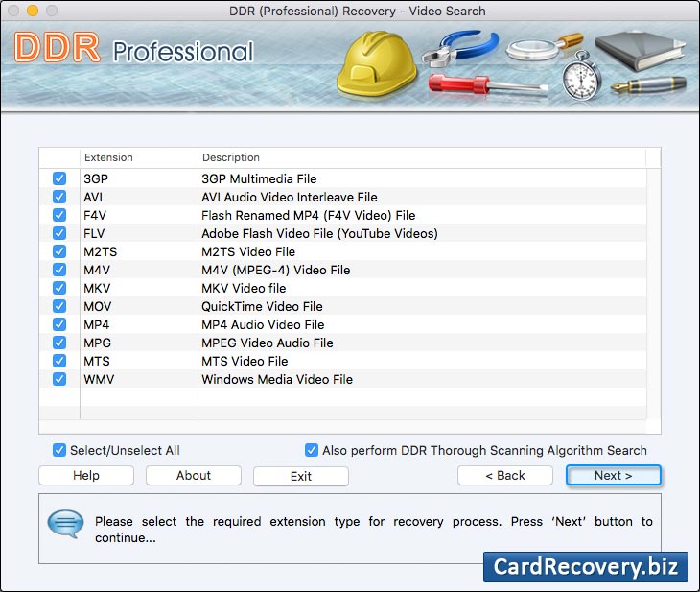Select 'M4V (MPEG-4) Video File' description
Viewport: 700px width, 592px height.
(275, 270)
